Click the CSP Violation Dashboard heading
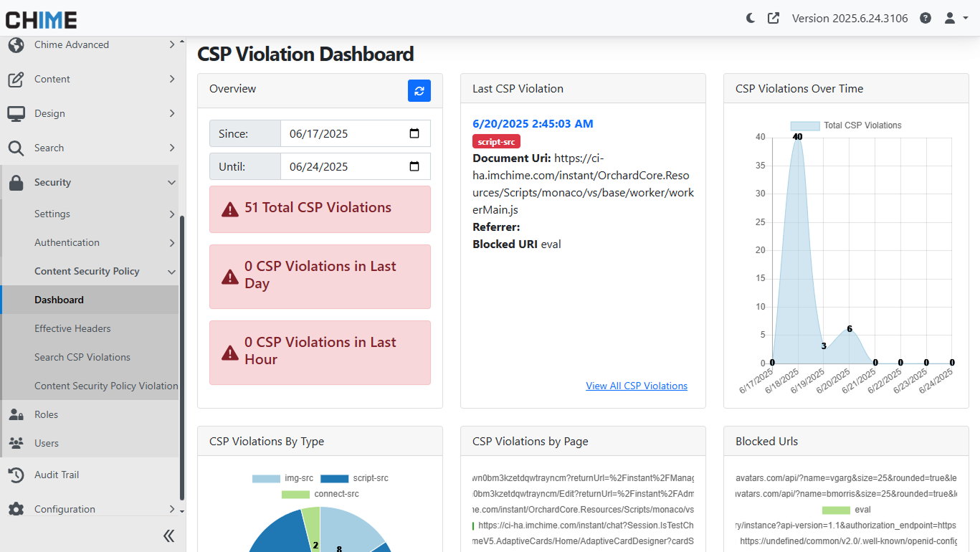Image resolution: width=980 pixels, height=552 pixels. point(305,54)
